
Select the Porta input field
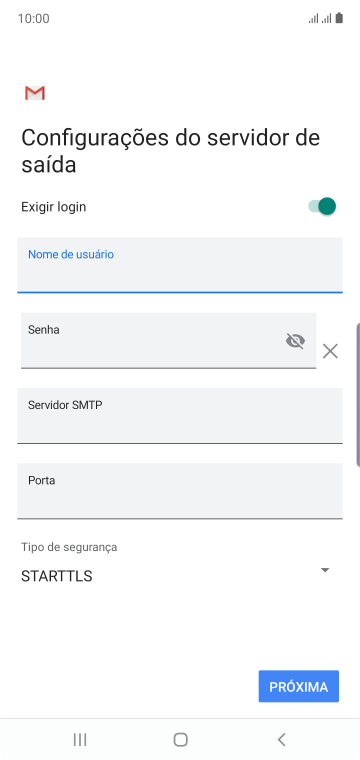tap(180, 491)
